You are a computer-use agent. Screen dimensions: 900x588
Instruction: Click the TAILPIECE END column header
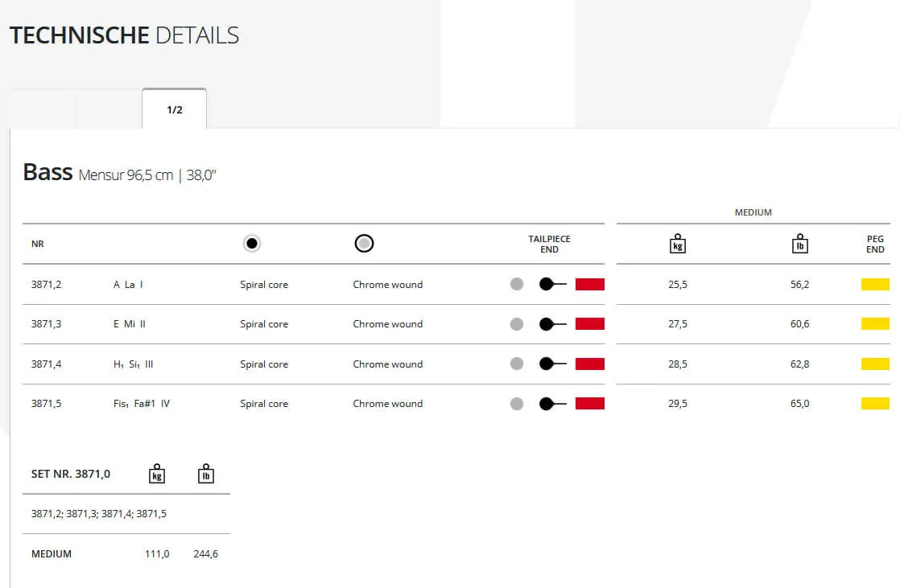[549, 244]
